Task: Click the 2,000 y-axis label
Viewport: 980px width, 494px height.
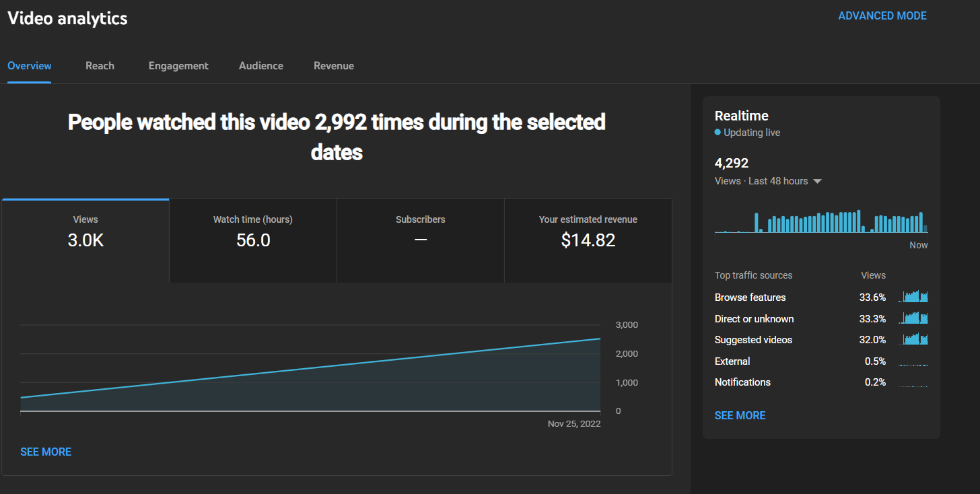Action: point(627,354)
